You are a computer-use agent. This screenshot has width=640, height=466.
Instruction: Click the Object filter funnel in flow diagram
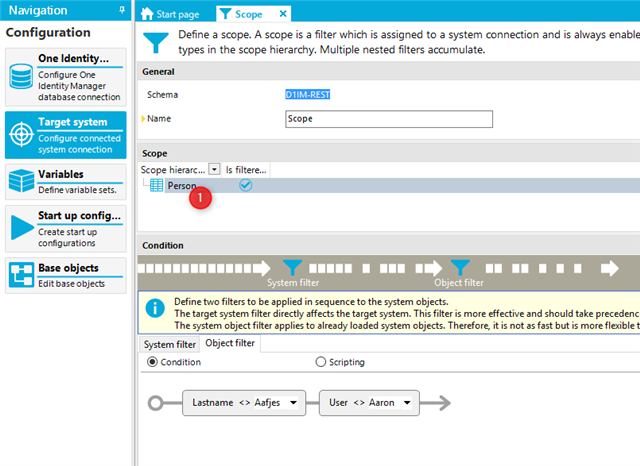460,268
